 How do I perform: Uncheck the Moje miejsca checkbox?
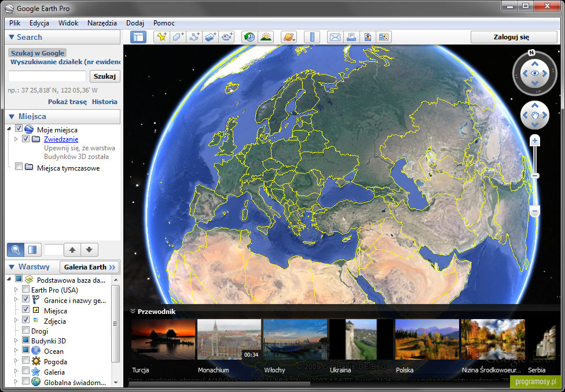[19, 129]
